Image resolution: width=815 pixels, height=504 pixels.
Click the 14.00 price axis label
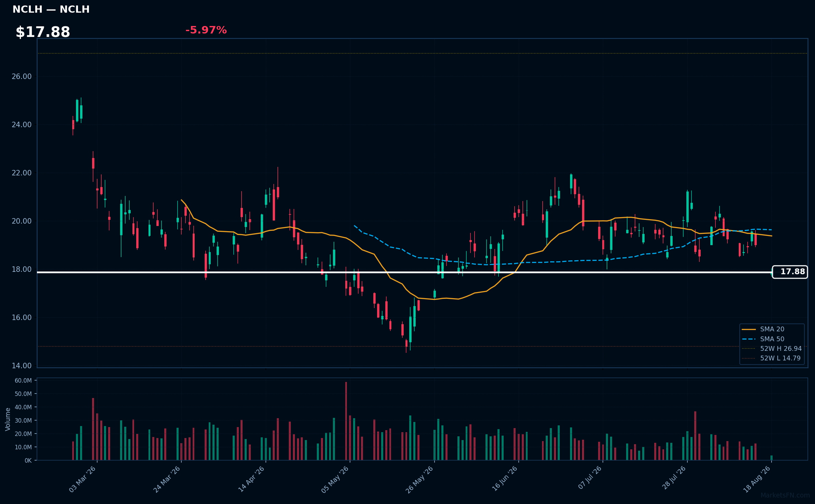click(x=22, y=366)
